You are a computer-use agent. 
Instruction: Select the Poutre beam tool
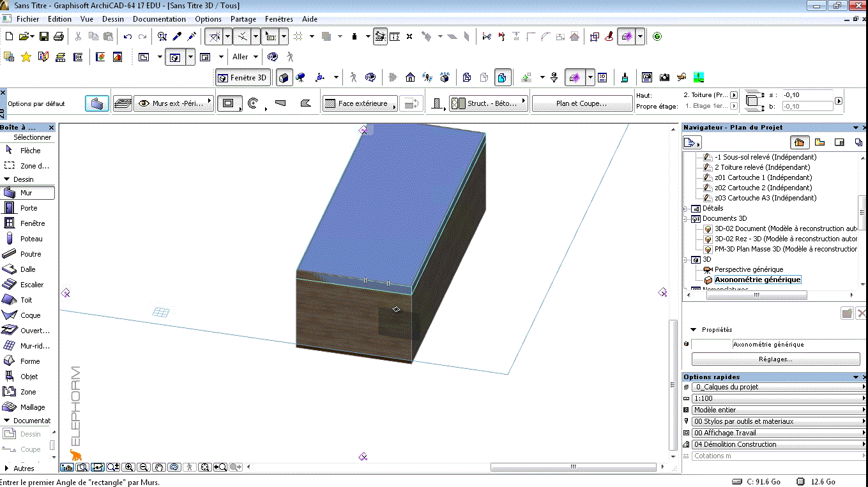click(27, 254)
